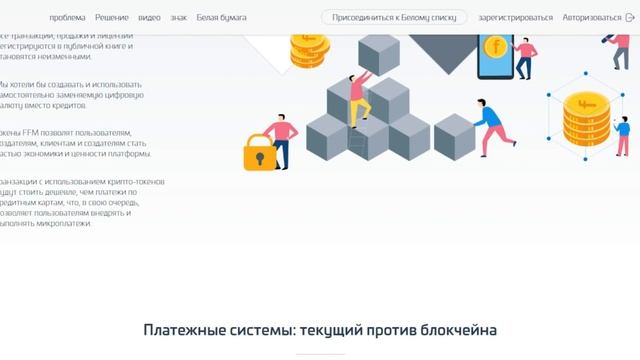Viewport: 640px width, 360px height.
Task: Click the heading "Платежные системы: текущий против блокчейна"
Action: [x=320, y=330]
